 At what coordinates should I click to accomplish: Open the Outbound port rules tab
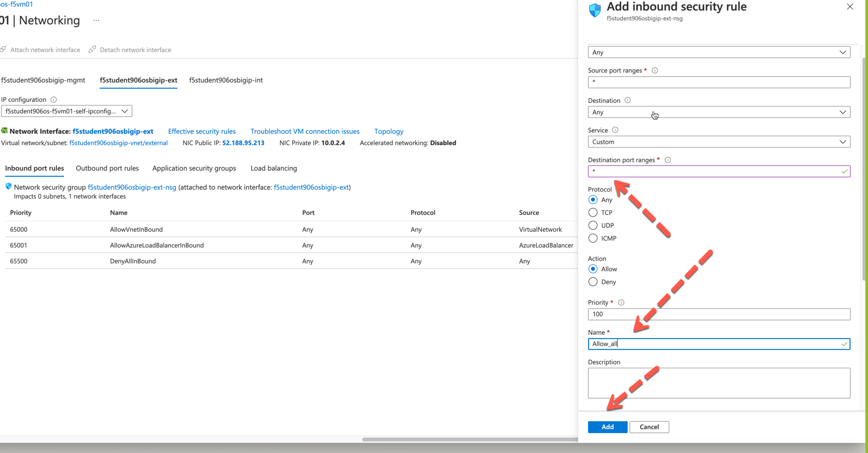click(x=107, y=168)
